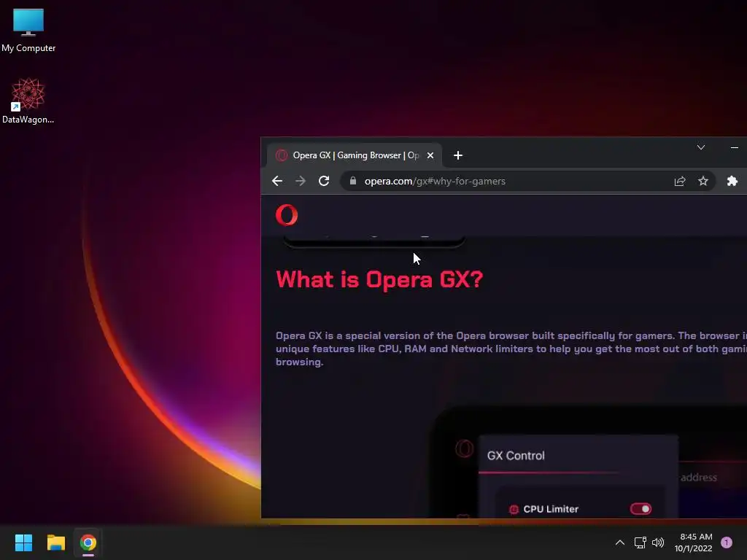Select the Opera GX Gaming Browser tab

(354, 155)
